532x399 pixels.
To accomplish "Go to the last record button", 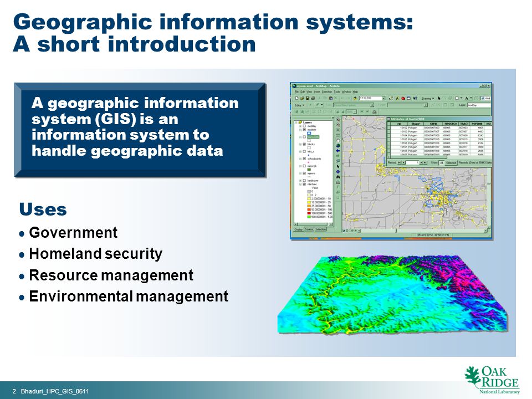I will [425, 162].
